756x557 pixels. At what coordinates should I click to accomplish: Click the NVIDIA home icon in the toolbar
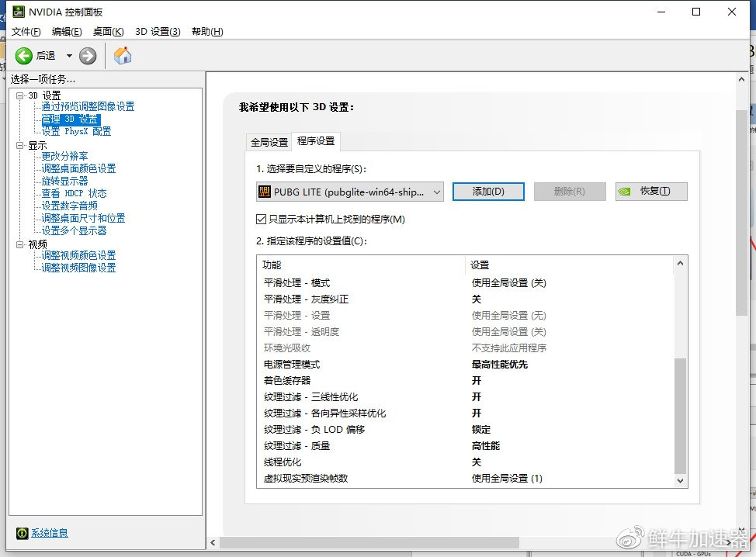coord(120,55)
